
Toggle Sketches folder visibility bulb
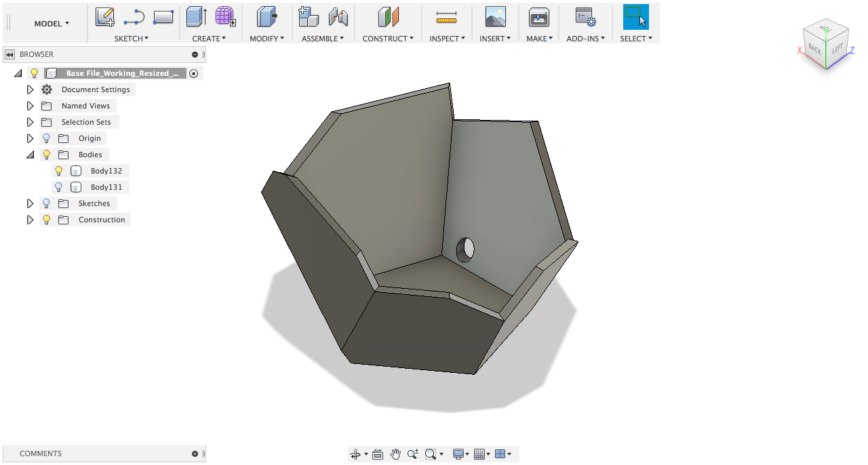[47, 203]
